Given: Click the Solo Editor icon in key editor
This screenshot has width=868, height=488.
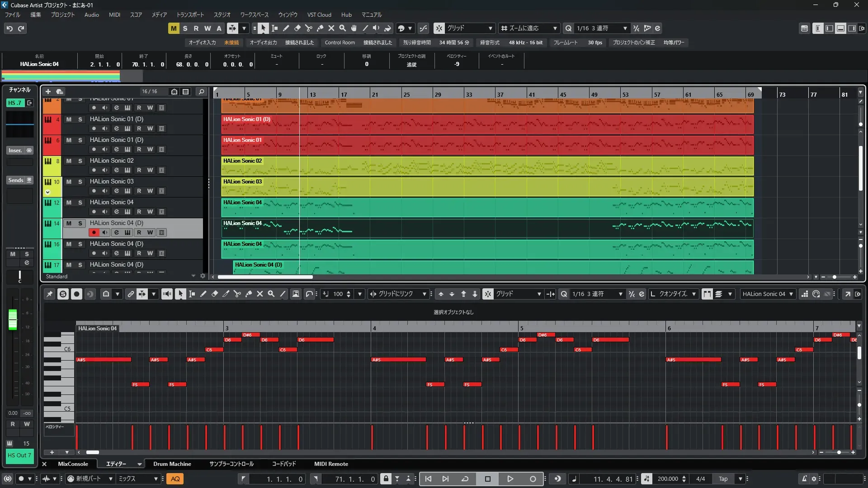Looking at the screenshot, I should click(63, 294).
